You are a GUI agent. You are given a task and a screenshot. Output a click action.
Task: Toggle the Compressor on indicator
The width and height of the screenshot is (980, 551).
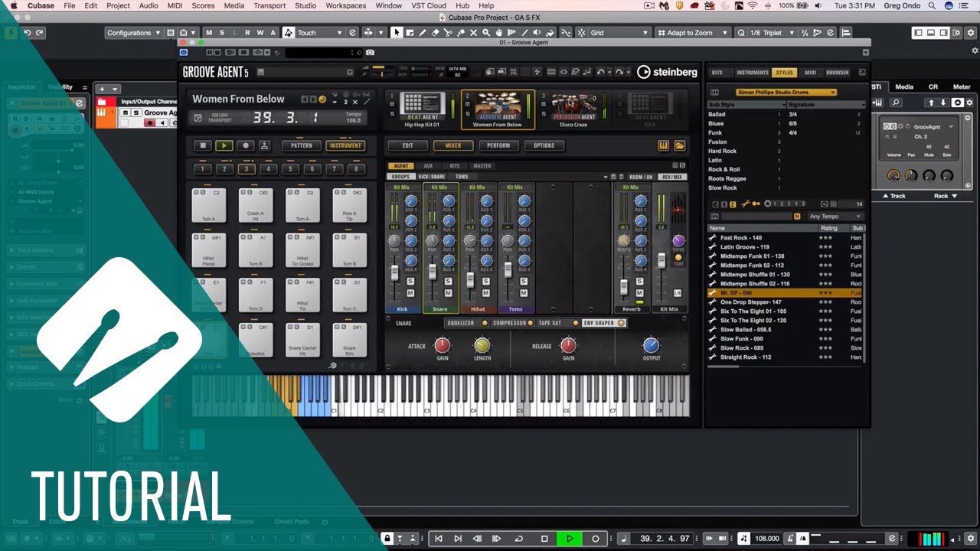coord(531,323)
